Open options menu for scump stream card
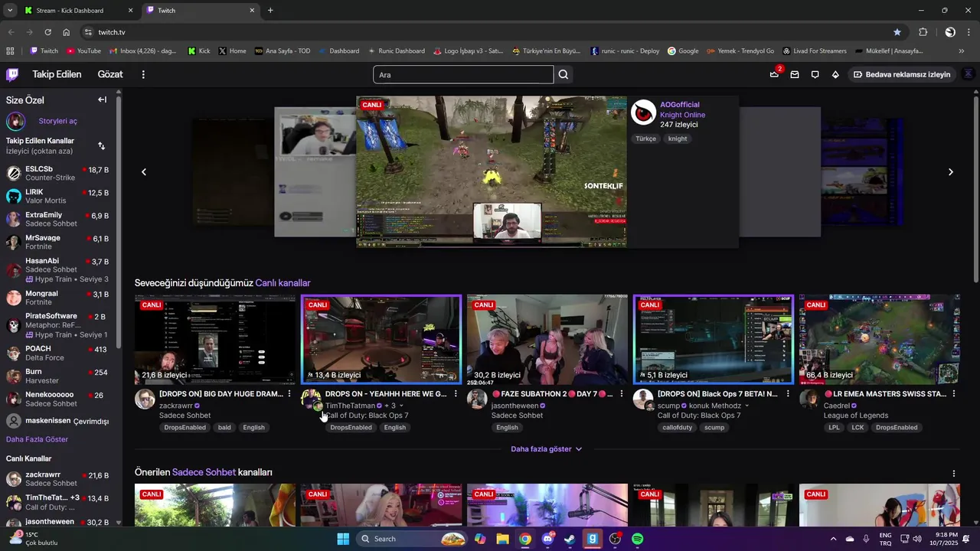The width and height of the screenshot is (980, 551). coord(788,394)
